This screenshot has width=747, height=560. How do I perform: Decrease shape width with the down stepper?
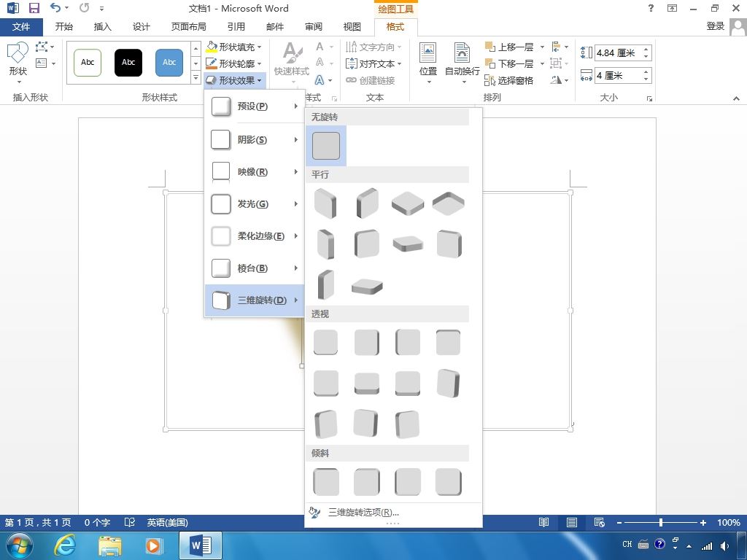click(x=646, y=79)
